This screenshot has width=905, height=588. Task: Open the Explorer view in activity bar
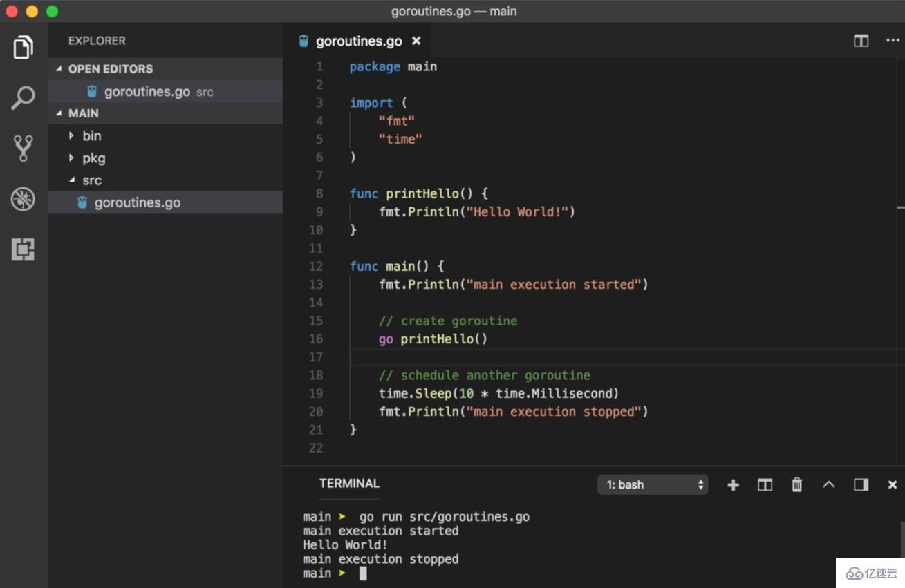23,48
